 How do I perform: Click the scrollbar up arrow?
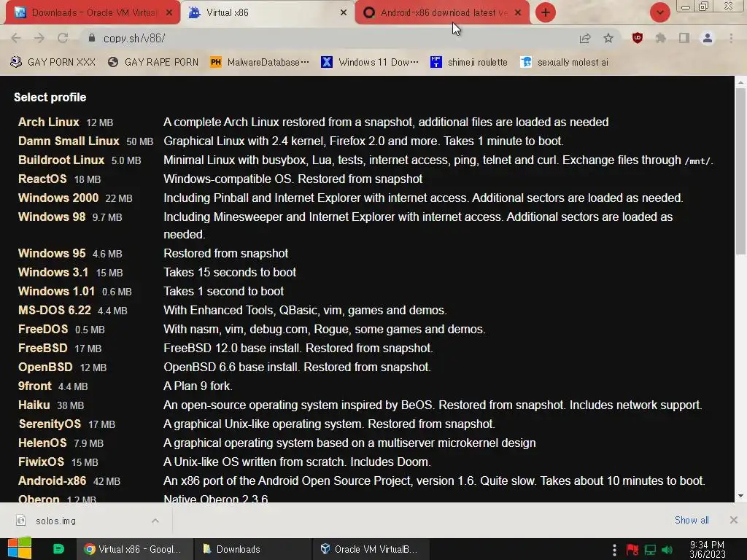(x=740, y=82)
